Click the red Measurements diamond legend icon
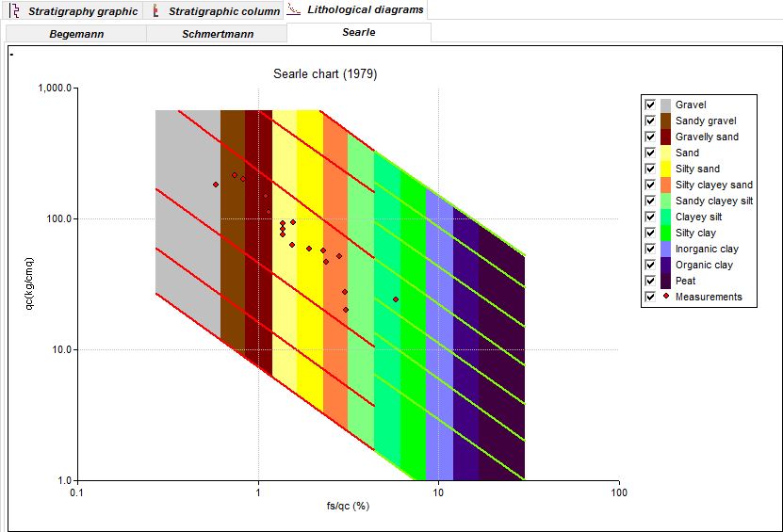783x532 pixels. 665,297
